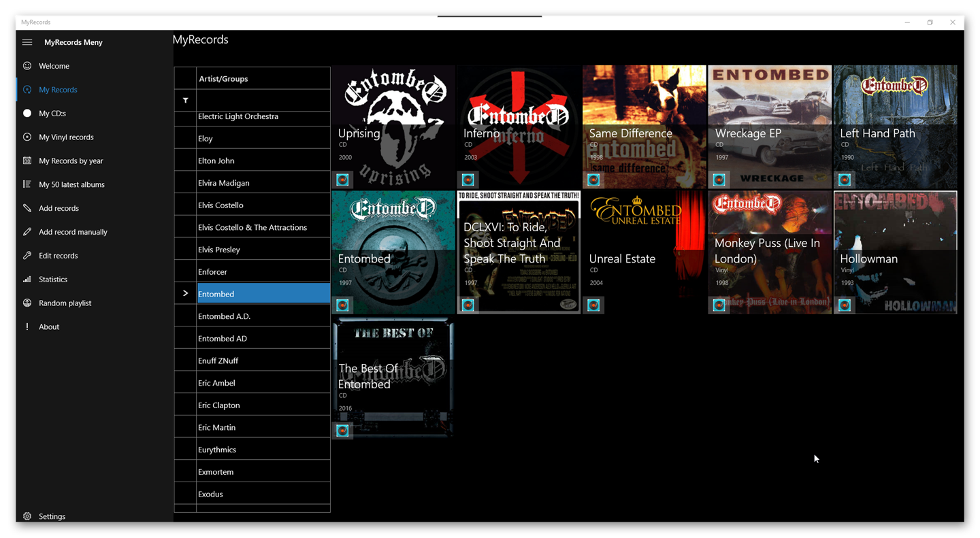The height and width of the screenshot is (538, 980).
Task: Select Eric Clapton in artist list
Action: tap(263, 405)
